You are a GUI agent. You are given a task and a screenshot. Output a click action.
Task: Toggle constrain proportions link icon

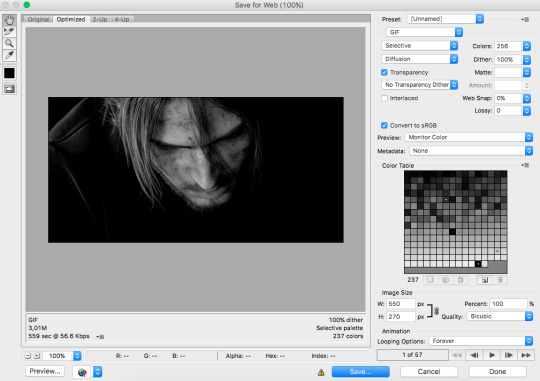(x=436, y=311)
